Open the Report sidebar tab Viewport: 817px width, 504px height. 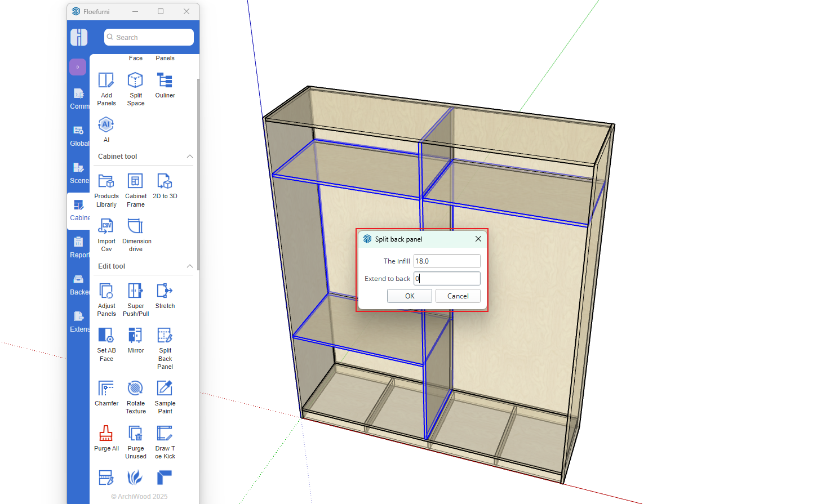79,247
